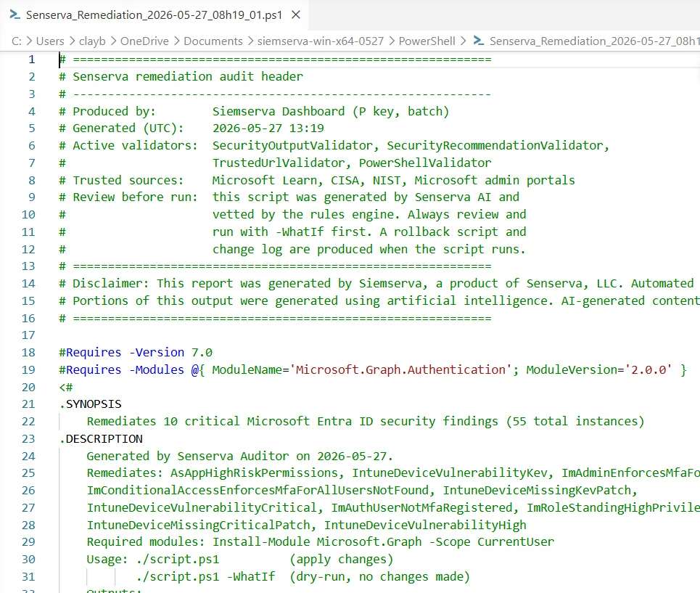The height and width of the screenshot is (593, 700).
Task: Click line number 17 in gutter
Action: 28,335
